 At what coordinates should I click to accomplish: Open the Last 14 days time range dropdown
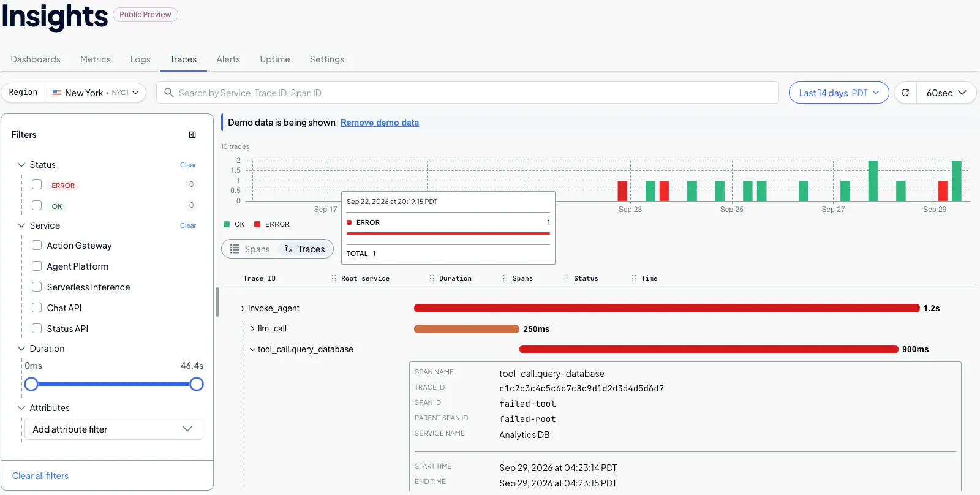tap(839, 93)
